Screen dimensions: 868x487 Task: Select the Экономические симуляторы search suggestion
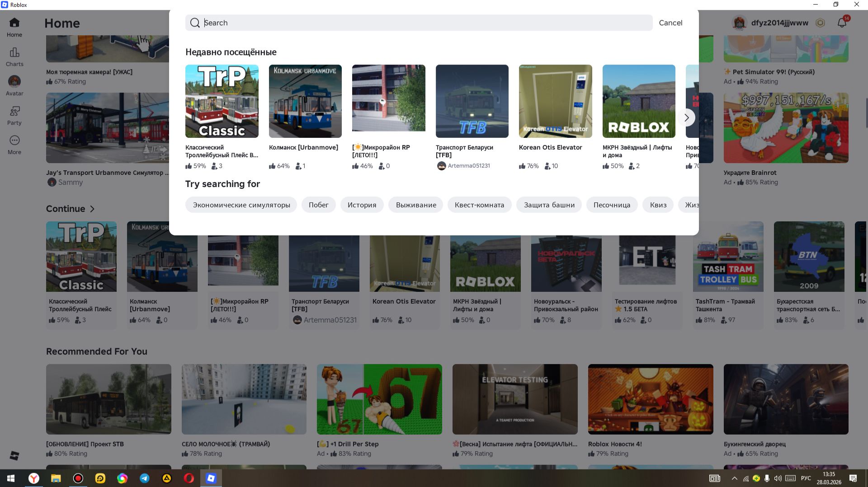(241, 205)
